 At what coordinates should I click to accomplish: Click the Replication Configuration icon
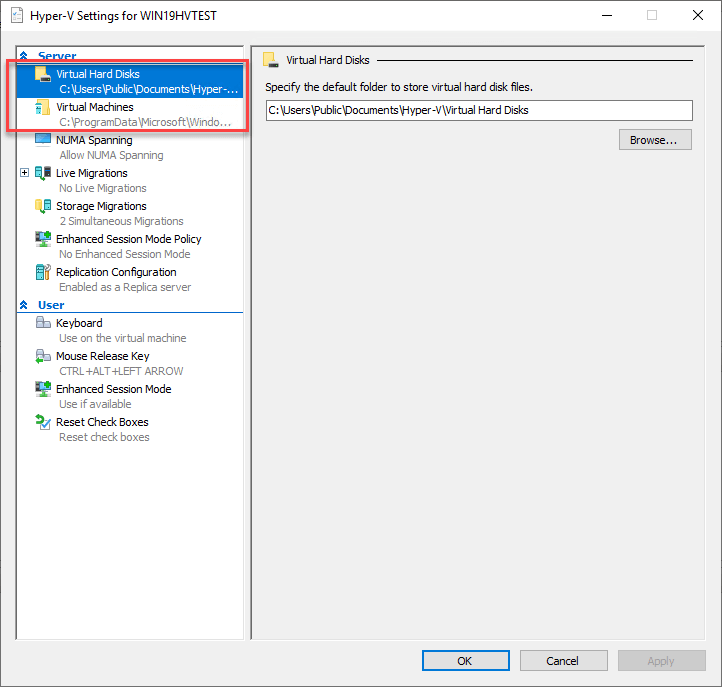(x=43, y=272)
